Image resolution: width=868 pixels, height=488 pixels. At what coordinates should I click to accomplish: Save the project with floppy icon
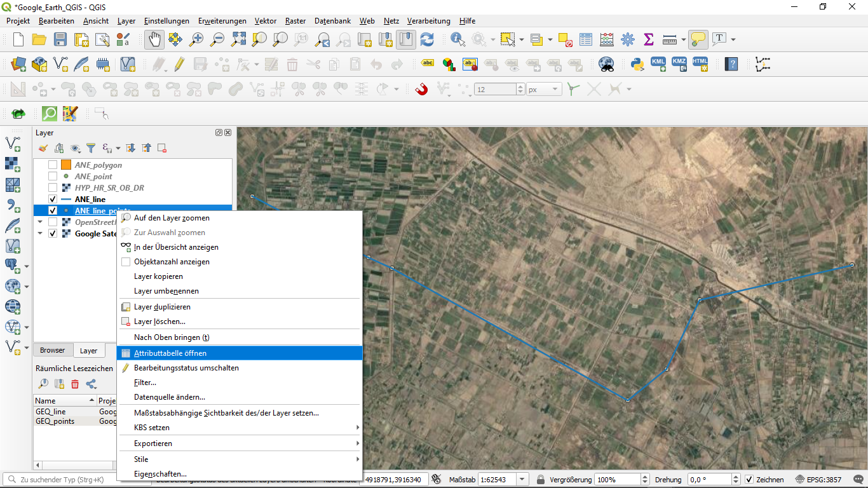coord(60,39)
